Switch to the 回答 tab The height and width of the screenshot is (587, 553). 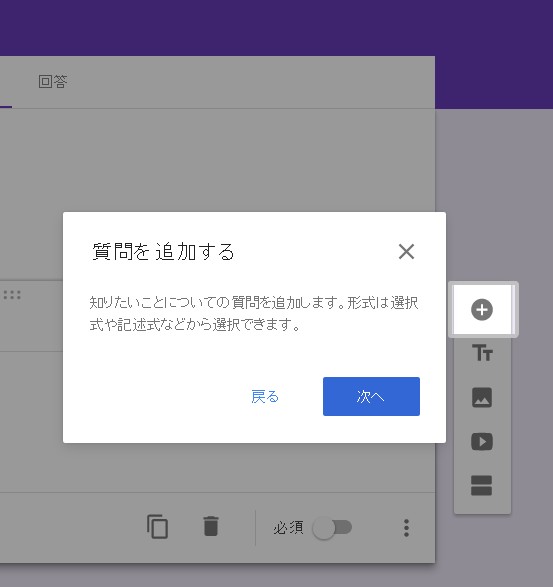52,81
